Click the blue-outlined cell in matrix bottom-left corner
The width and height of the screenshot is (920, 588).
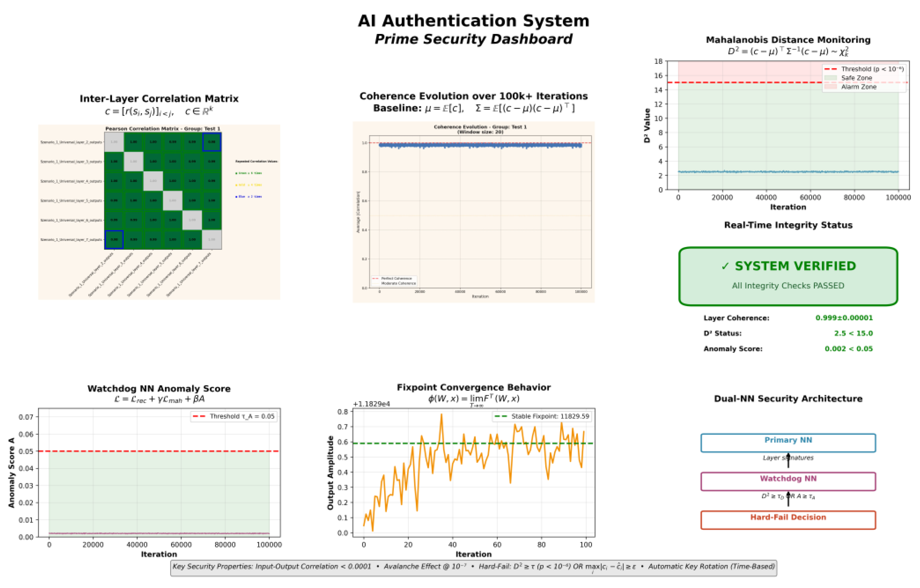(114, 239)
